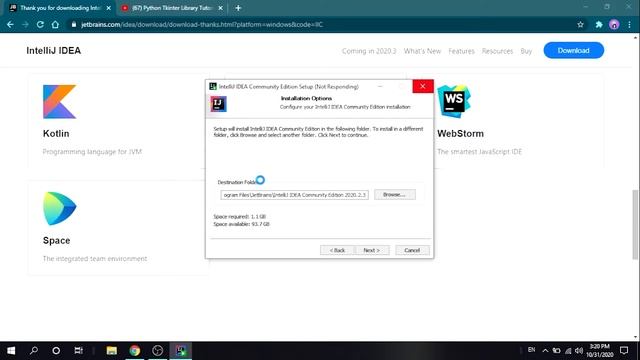Open the Windows Start menu
Image resolution: width=640 pixels, height=360 pixels.
11,351
